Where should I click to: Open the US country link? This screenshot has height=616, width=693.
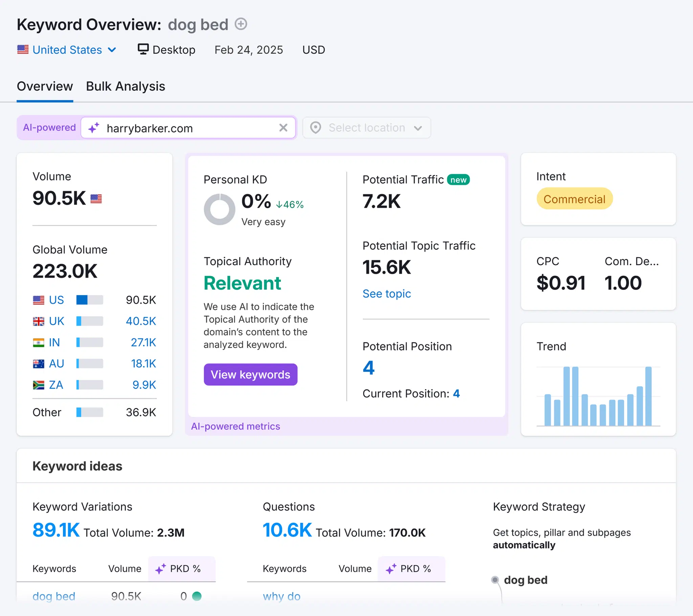[x=56, y=300]
